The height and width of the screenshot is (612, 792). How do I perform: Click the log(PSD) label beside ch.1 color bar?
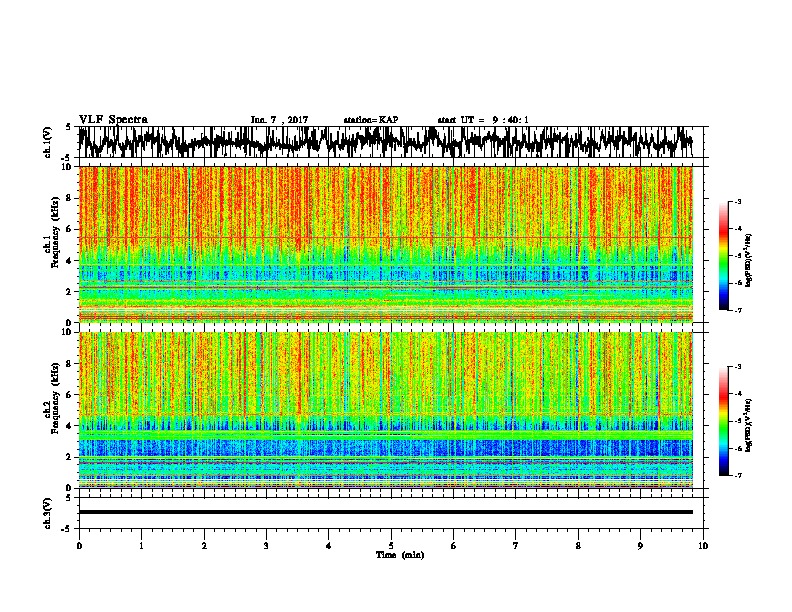click(x=748, y=260)
